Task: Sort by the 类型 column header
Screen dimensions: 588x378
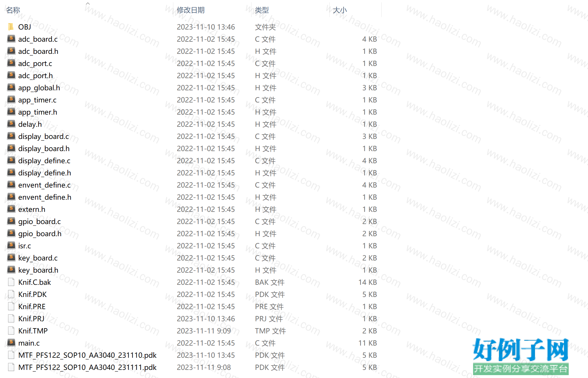Action: point(262,10)
